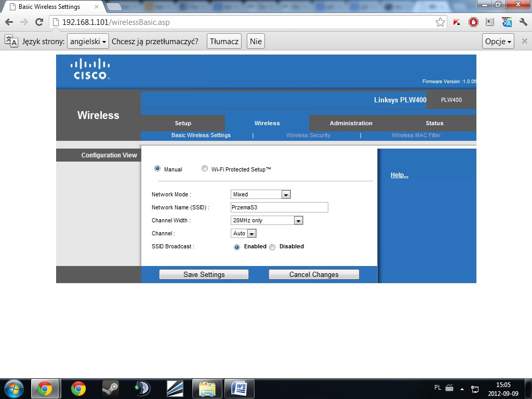Click the red stop-hand blocker extension icon
Image resolution: width=532 pixels, height=399 pixels.
click(473, 22)
